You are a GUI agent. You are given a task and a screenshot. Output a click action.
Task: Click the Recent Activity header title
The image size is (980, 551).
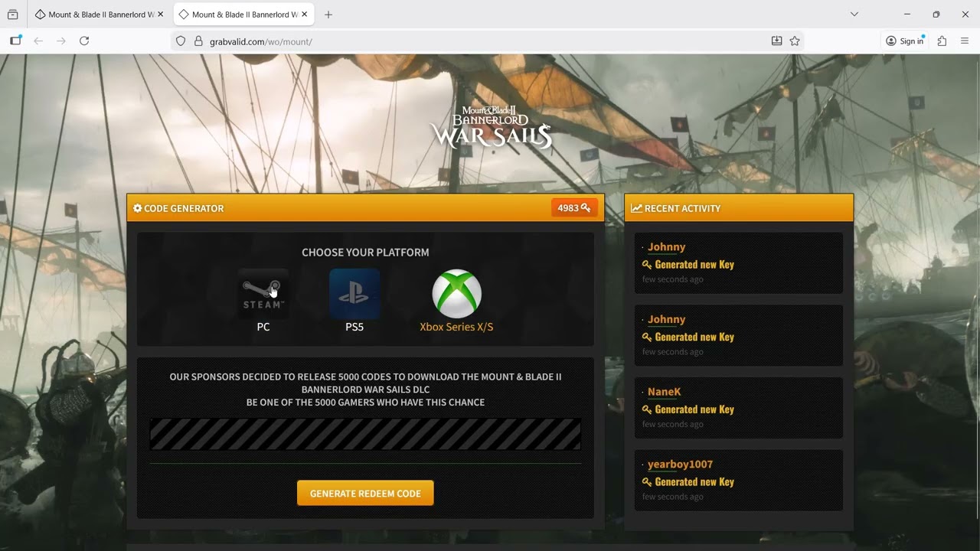point(682,208)
